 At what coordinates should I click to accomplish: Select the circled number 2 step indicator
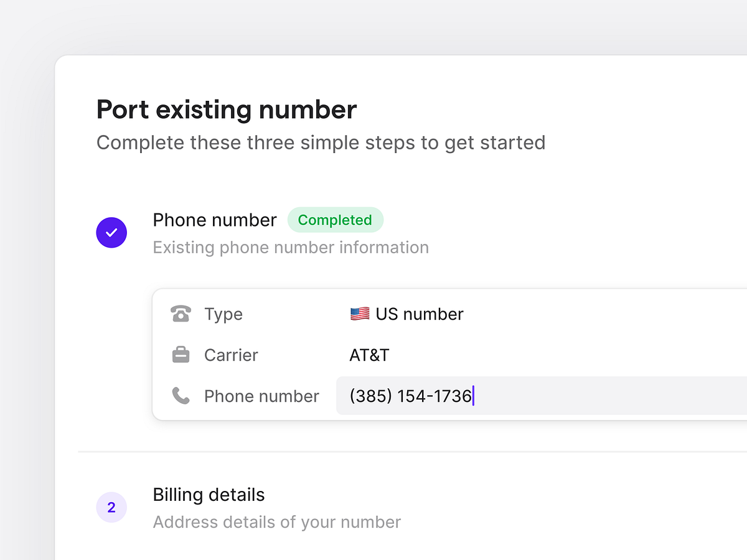pos(111,507)
